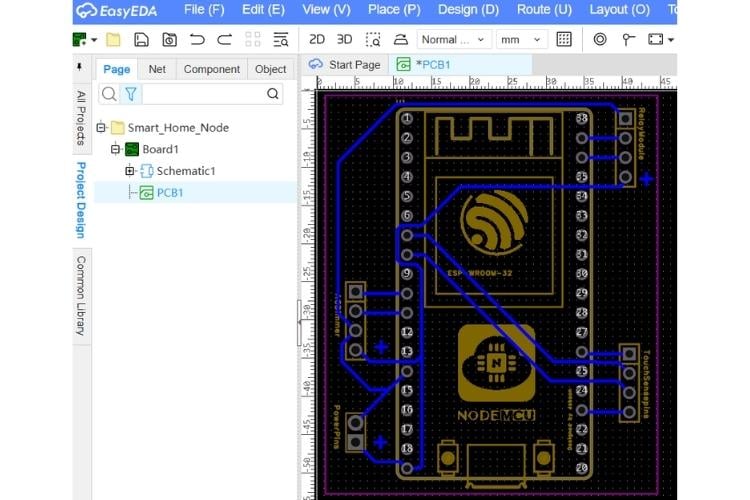Toggle the grid display icon

click(564, 40)
